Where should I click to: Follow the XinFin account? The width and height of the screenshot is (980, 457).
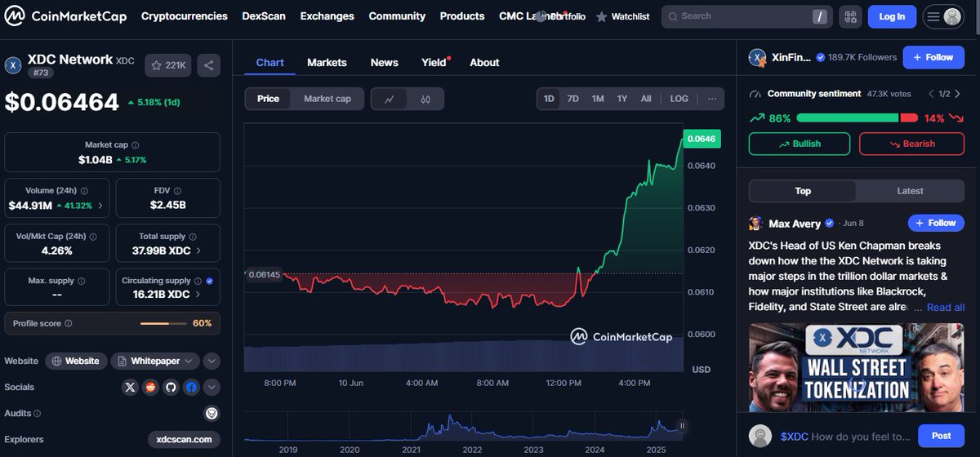click(x=933, y=57)
